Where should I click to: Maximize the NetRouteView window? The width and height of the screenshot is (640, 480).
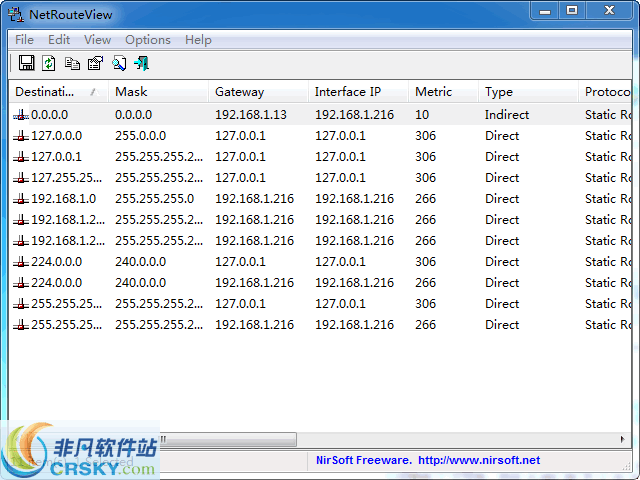(572, 11)
